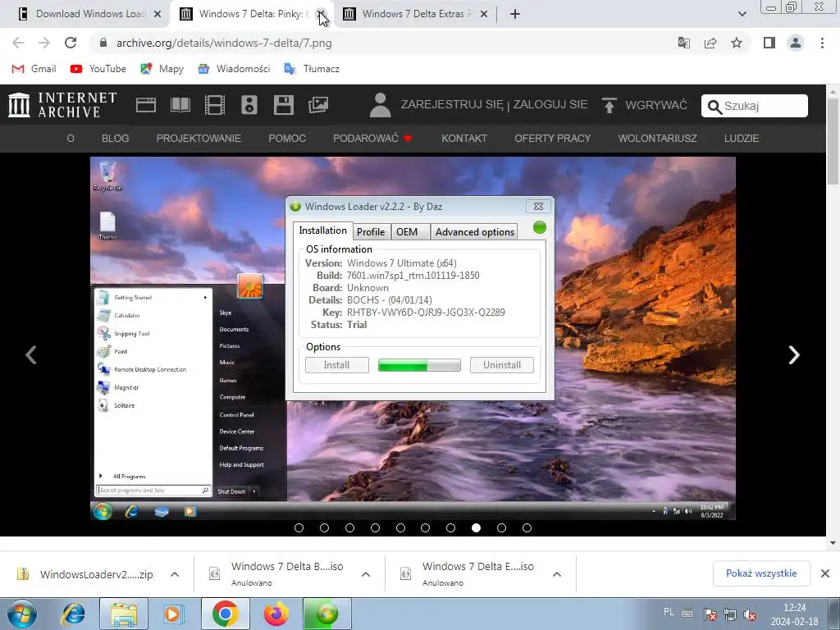840x630 pixels.
Task: Open Internet Explorer from taskbar
Action: coord(73,614)
